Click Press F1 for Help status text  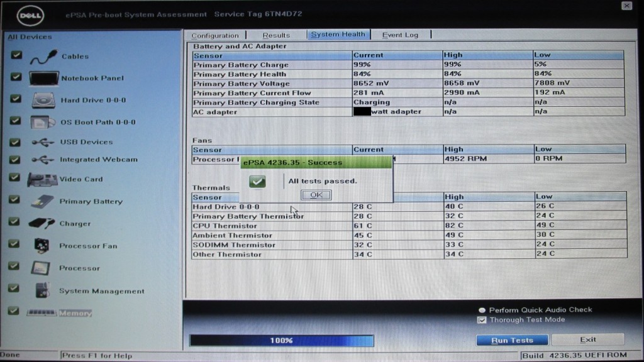tap(97, 356)
